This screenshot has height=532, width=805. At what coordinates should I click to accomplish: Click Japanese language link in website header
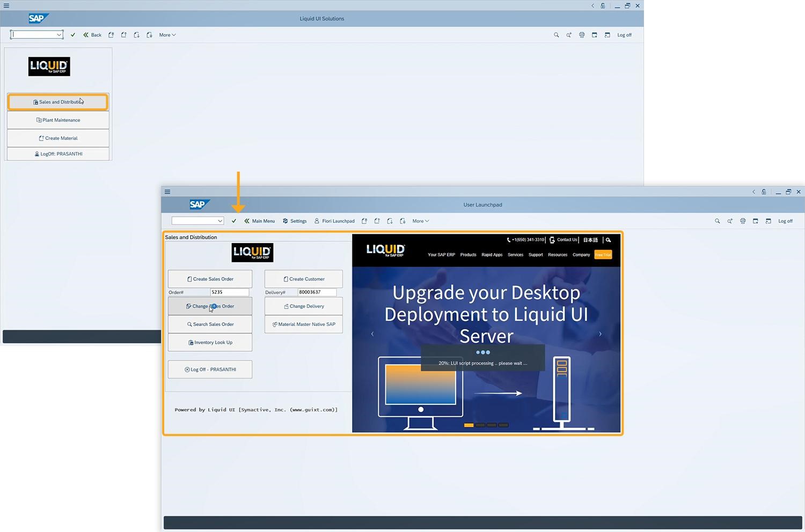(590, 240)
